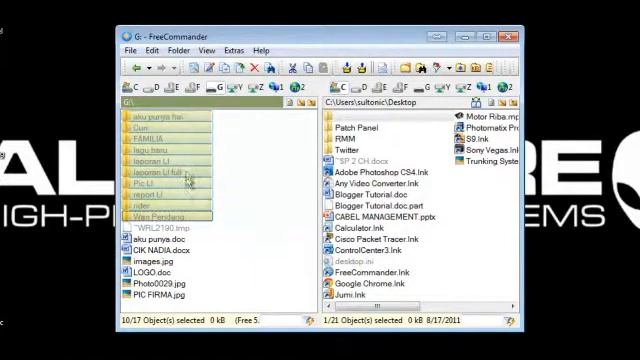Select the FAMILIA folder
This screenshot has height=360, width=640.
(167, 139)
